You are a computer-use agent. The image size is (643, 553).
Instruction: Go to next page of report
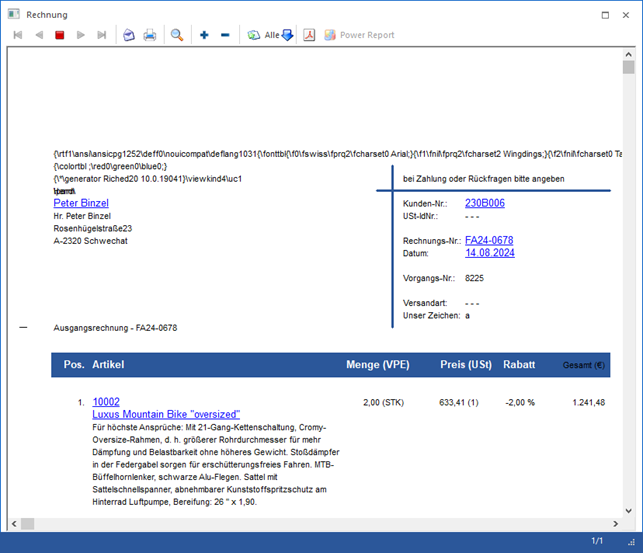pos(81,35)
